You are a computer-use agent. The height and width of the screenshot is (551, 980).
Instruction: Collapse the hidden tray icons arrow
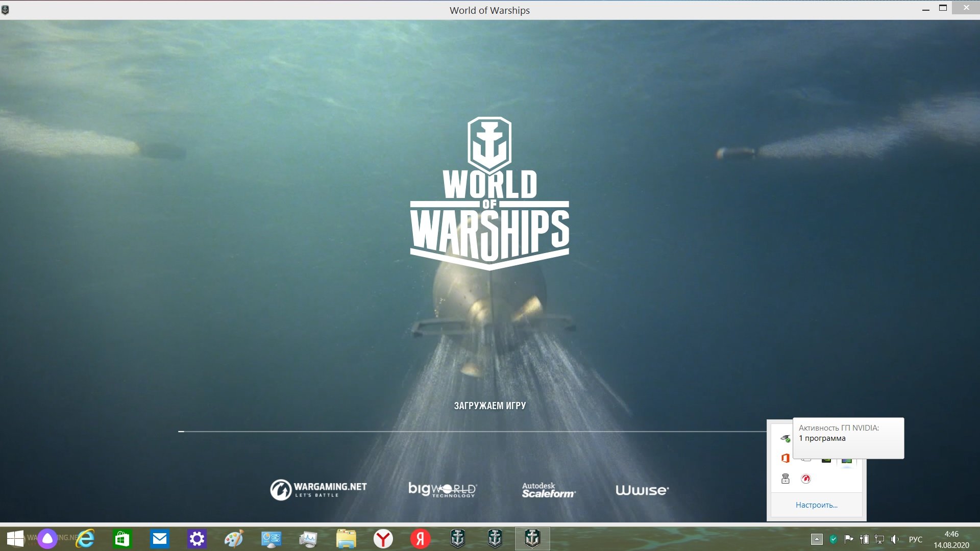click(x=817, y=539)
